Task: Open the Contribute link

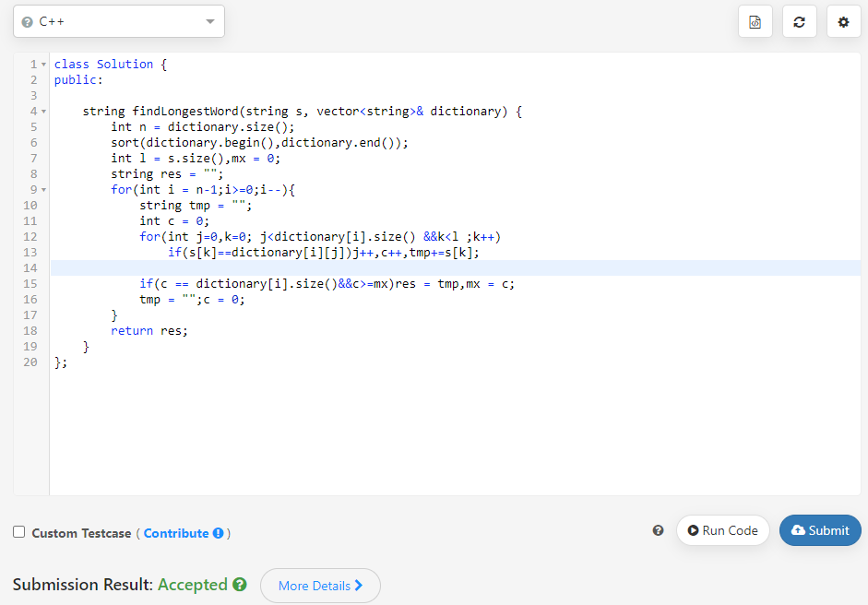Action: pyautogui.click(x=176, y=533)
